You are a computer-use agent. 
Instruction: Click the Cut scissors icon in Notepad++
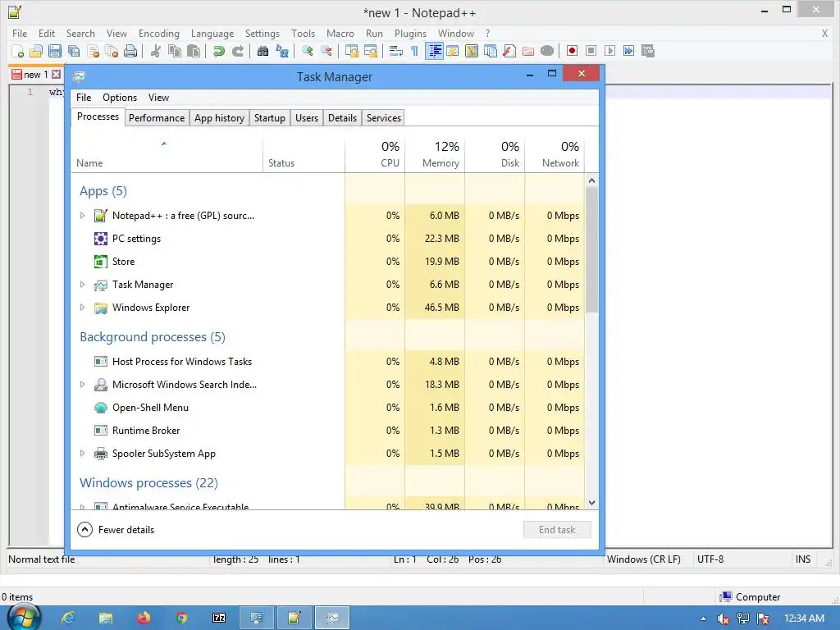coord(156,51)
